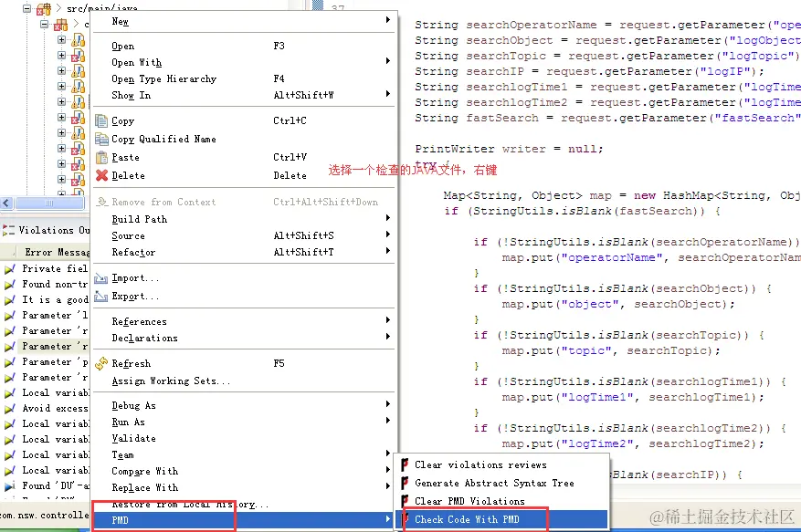801x532 pixels.
Task: Open the Show In submenu arrow
Action: [388, 93]
